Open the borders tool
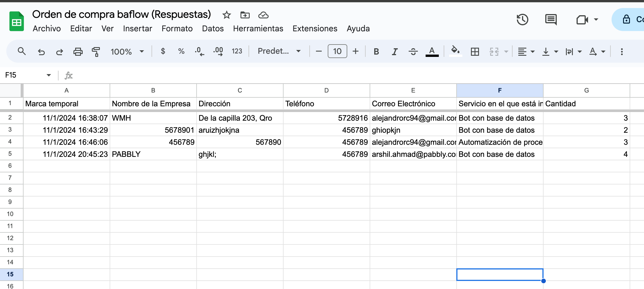The image size is (644, 289). tap(475, 52)
